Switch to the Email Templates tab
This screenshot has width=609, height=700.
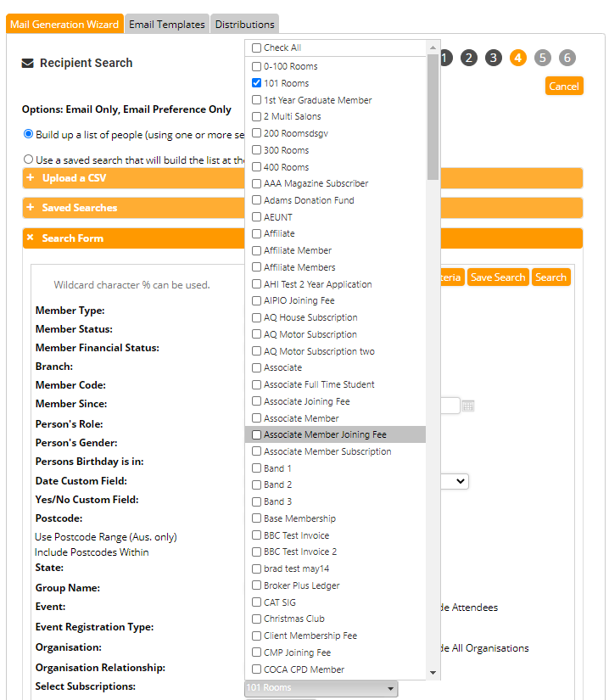coord(167,25)
